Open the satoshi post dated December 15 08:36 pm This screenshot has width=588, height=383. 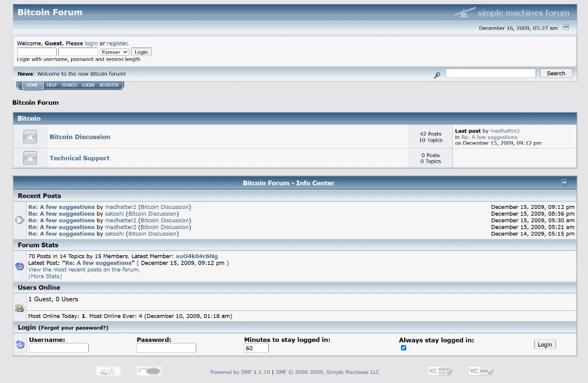[x=61, y=214]
